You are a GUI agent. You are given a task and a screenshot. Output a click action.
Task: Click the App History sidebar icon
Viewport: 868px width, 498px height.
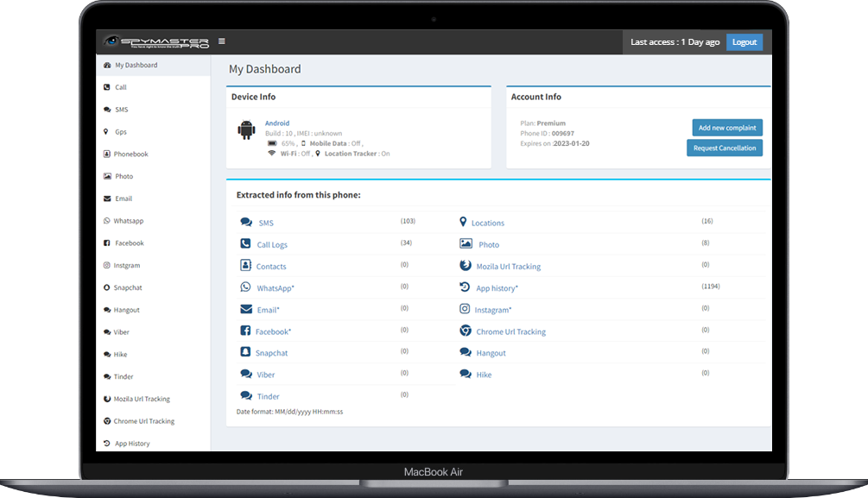tap(107, 444)
